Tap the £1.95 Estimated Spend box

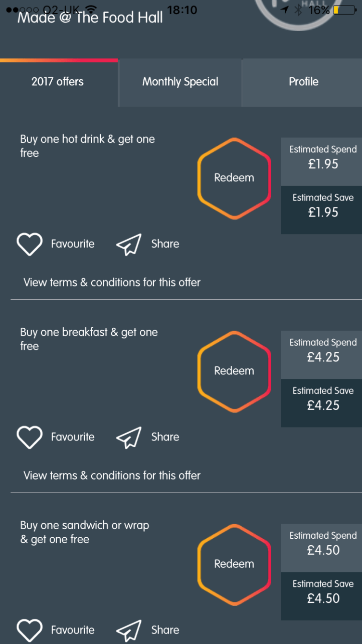(323, 161)
